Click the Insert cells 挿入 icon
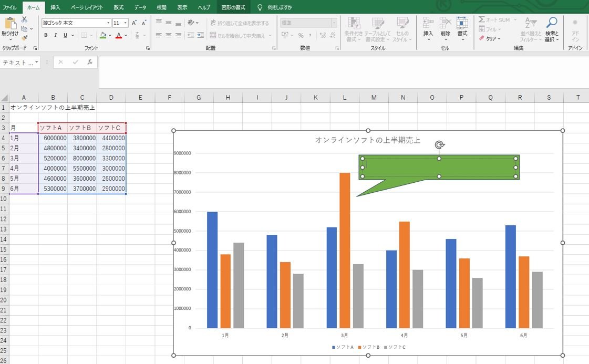589x364 pixels. (x=428, y=23)
